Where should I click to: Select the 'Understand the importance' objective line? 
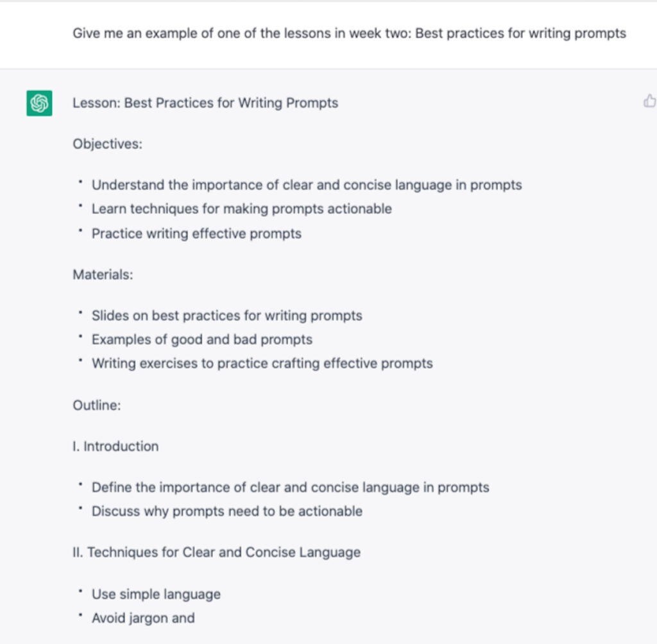click(x=307, y=185)
